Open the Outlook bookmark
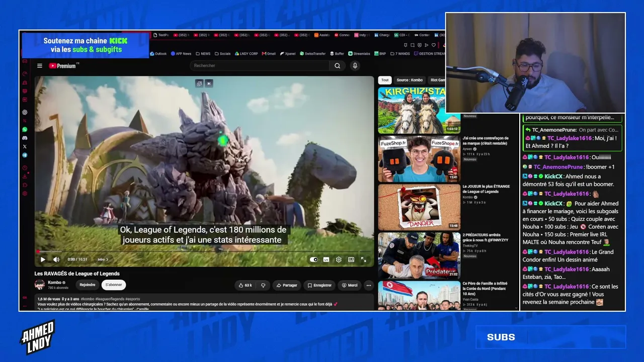 point(158,54)
